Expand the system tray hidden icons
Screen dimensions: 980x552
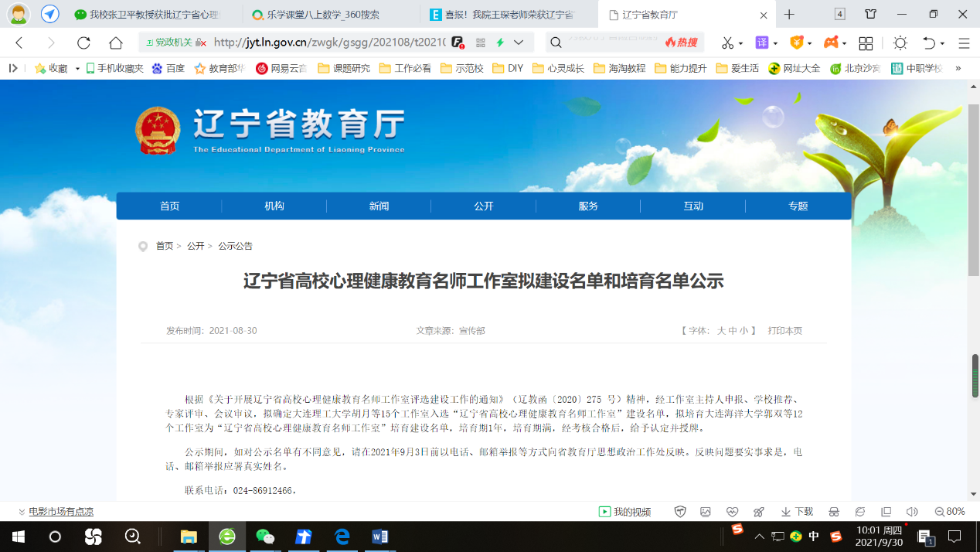point(760,537)
